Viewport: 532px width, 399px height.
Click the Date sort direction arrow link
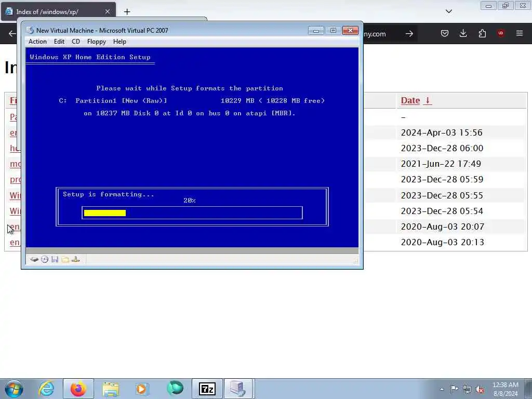[428, 100]
